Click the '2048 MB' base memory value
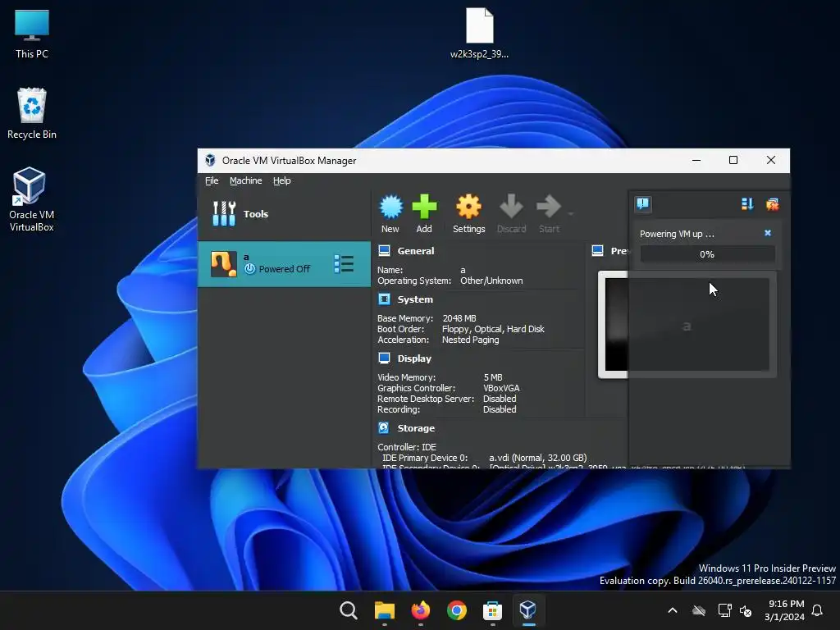 pos(459,318)
